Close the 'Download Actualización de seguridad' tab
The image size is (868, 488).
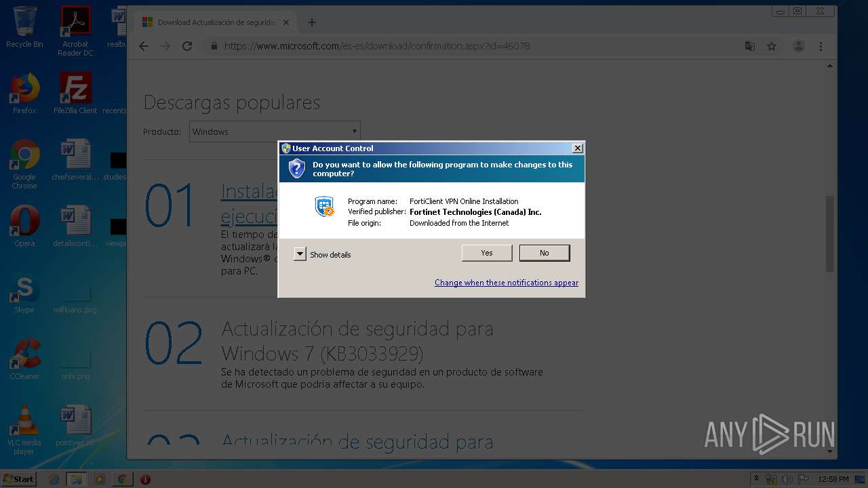tap(285, 22)
